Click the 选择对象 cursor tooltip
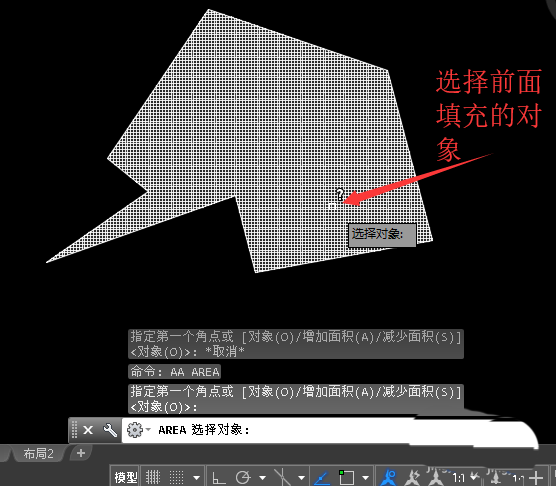556x486 pixels. pos(382,235)
